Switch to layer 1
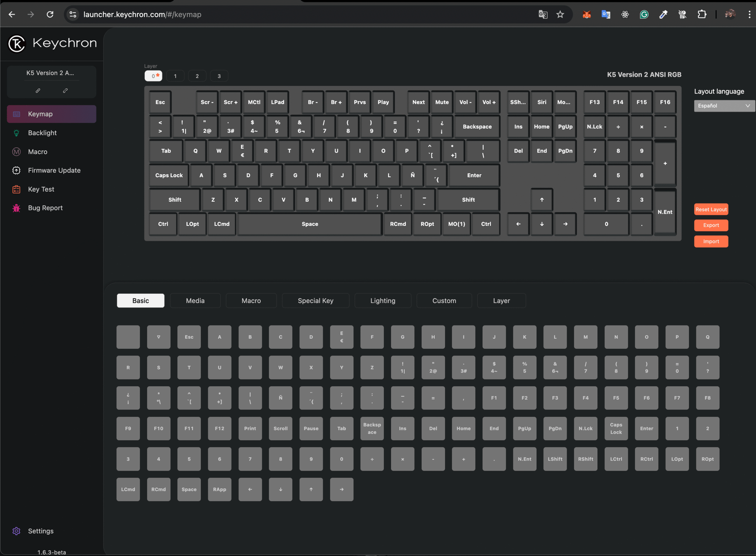This screenshot has width=756, height=556. [x=175, y=76]
